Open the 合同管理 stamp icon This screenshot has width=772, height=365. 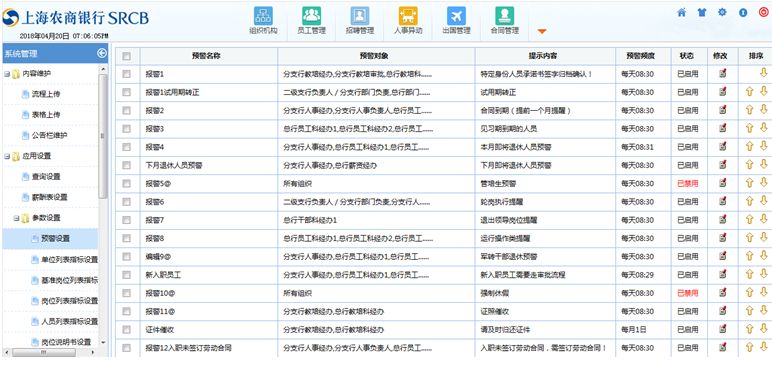coord(504,16)
